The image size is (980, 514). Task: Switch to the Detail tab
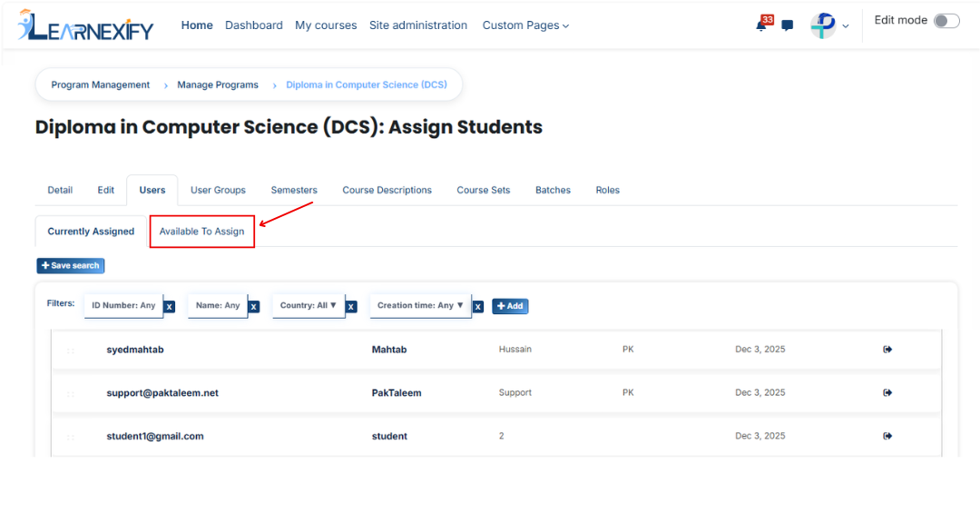coord(60,190)
